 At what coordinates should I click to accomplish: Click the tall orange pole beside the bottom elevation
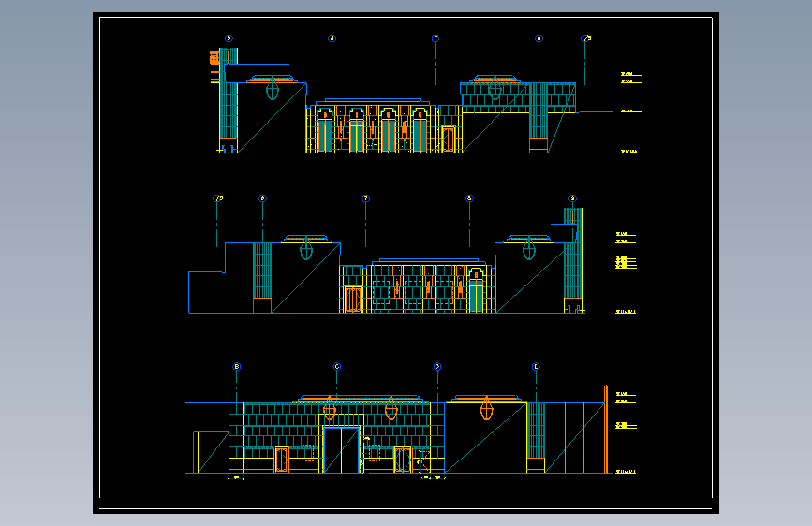tap(605, 430)
